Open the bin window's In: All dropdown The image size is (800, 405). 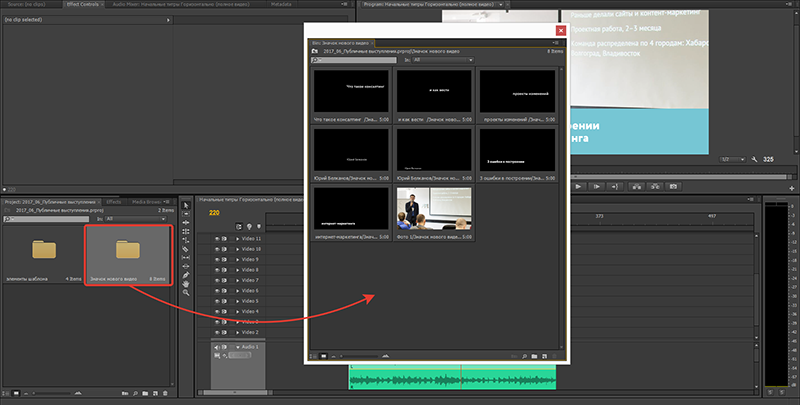coord(440,60)
